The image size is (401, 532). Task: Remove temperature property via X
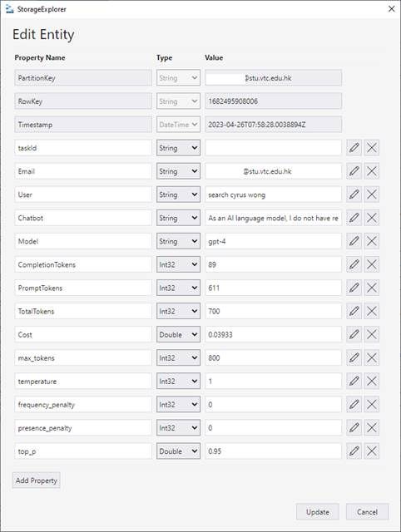coord(371,382)
